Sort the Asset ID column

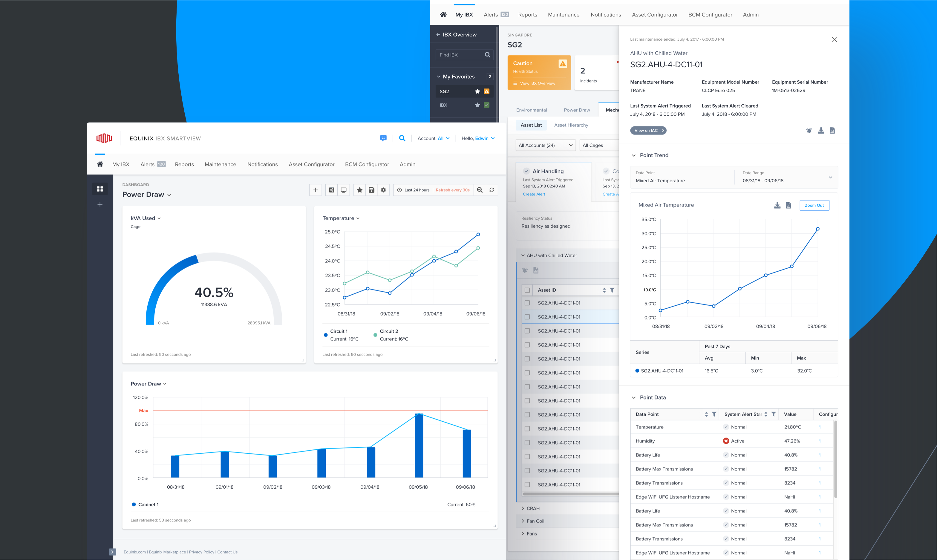click(x=604, y=290)
